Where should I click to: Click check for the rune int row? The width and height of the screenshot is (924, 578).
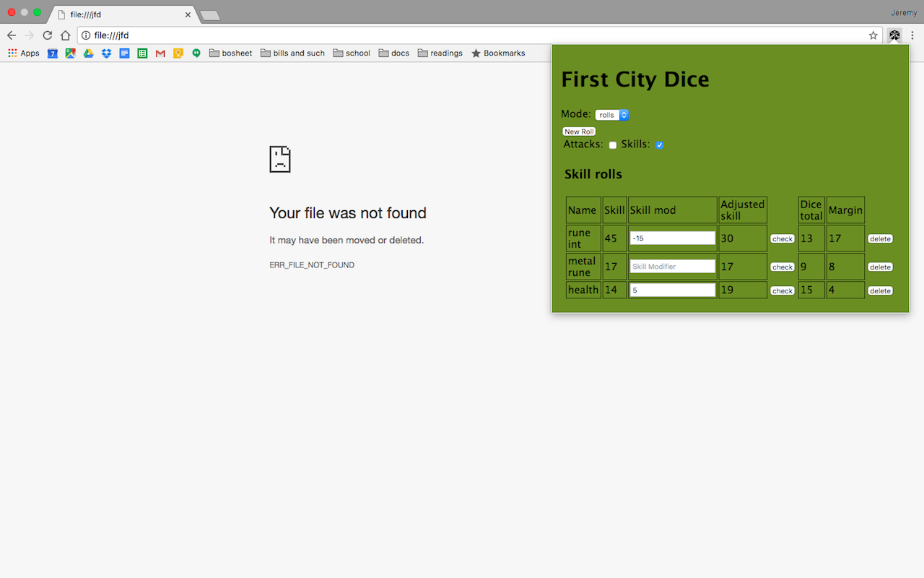point(783,239)
